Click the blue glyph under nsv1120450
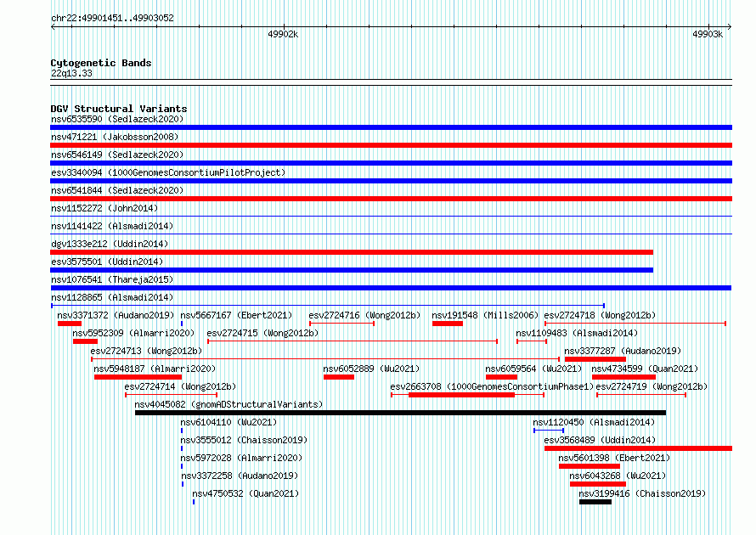The height and width of the screenshot is (535, 756). pyautogui.click(x=549, y=431)
